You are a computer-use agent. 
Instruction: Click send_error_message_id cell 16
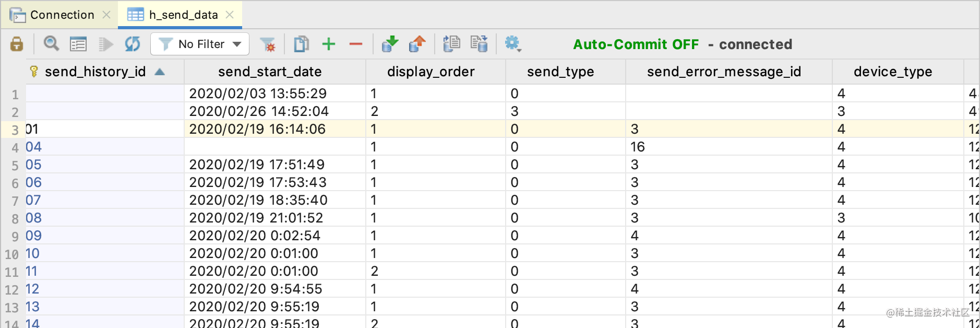(x=728, y=147)
